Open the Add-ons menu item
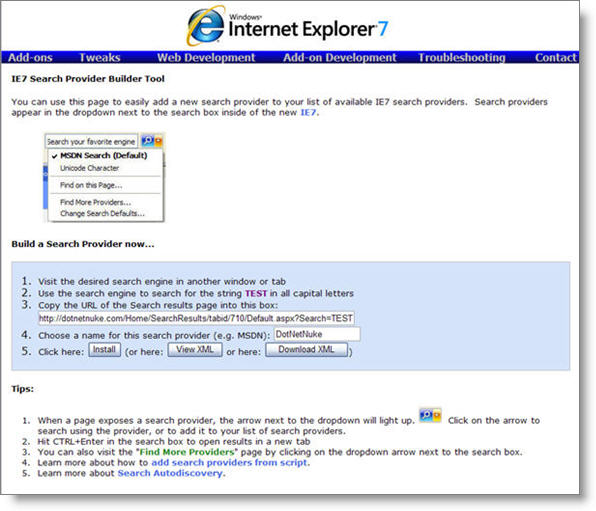This screenshot has width=596, height=511. 30,57
